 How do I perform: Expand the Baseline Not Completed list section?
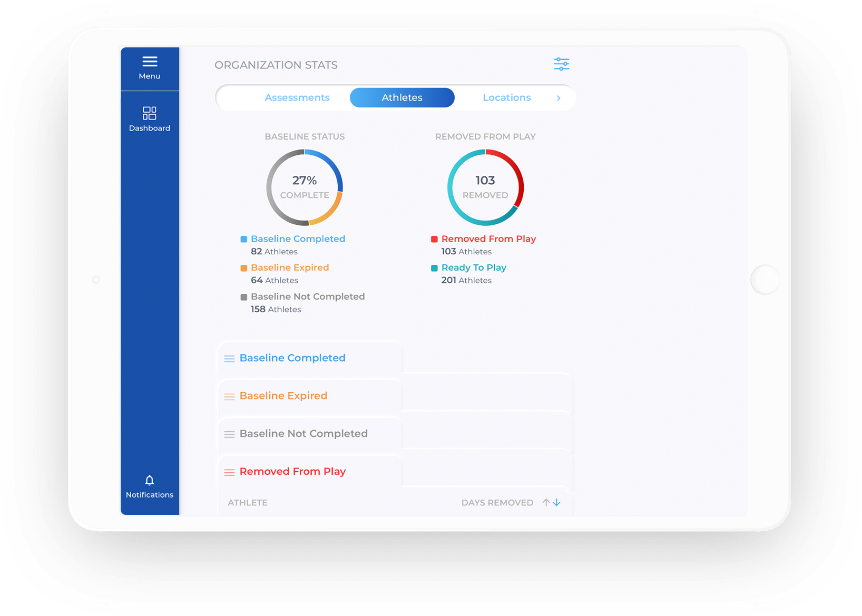310,434
